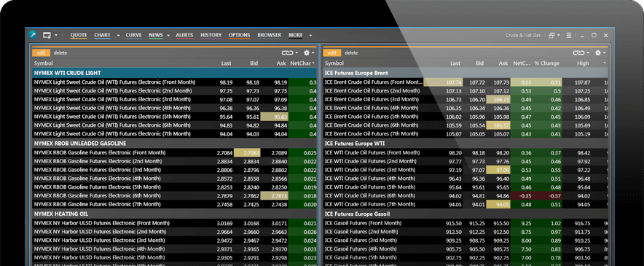
Task: Sort by Symbol column in left panel
Action: (x=43, y=63)
